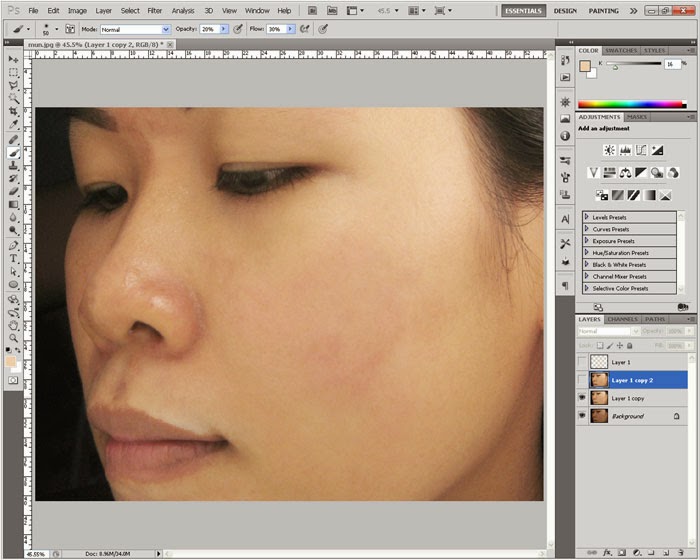Select the Polygonal Lasso tool

[13, 85]
